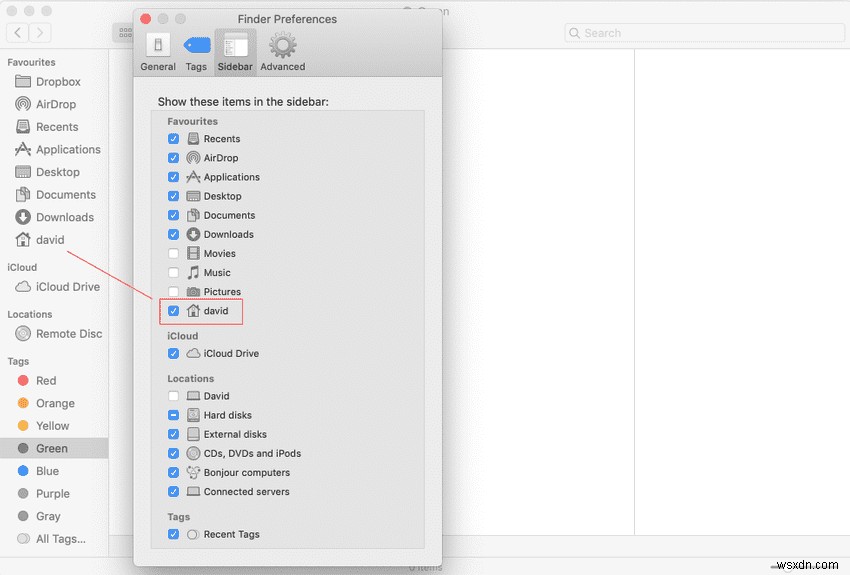
Task: Go forward in Finder window toolbar
Action: click(40, 33)
